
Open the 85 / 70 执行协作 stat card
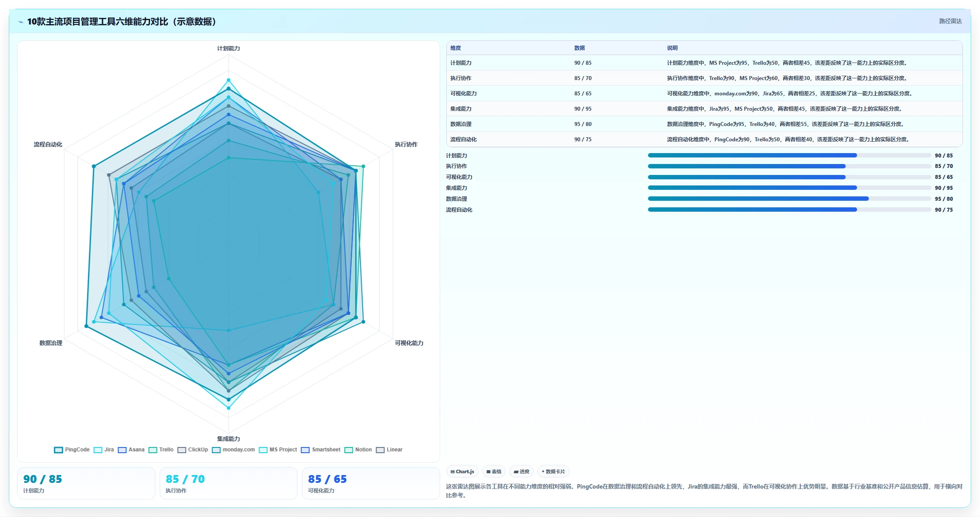pyautogui.click(x=228, y=483)
